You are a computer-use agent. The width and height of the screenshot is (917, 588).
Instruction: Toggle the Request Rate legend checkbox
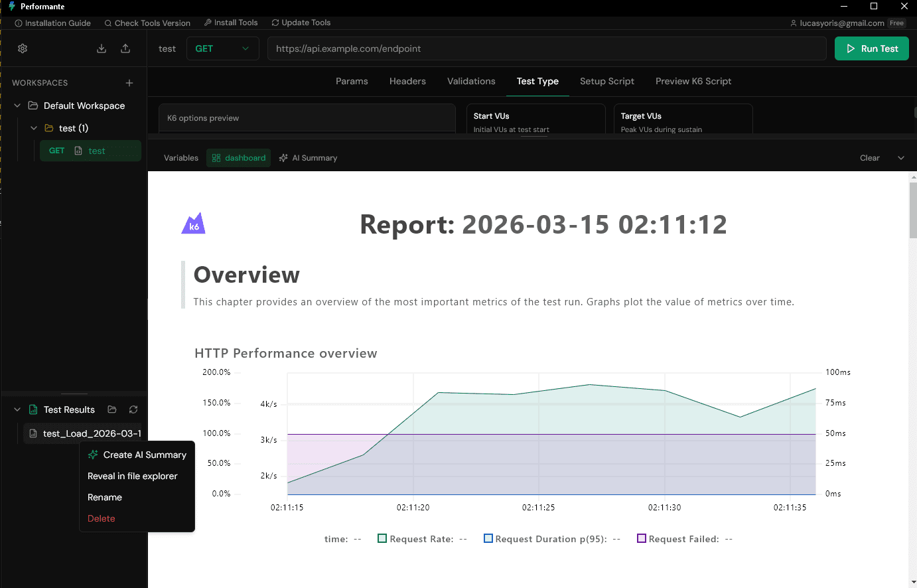(x=382, y=538)
